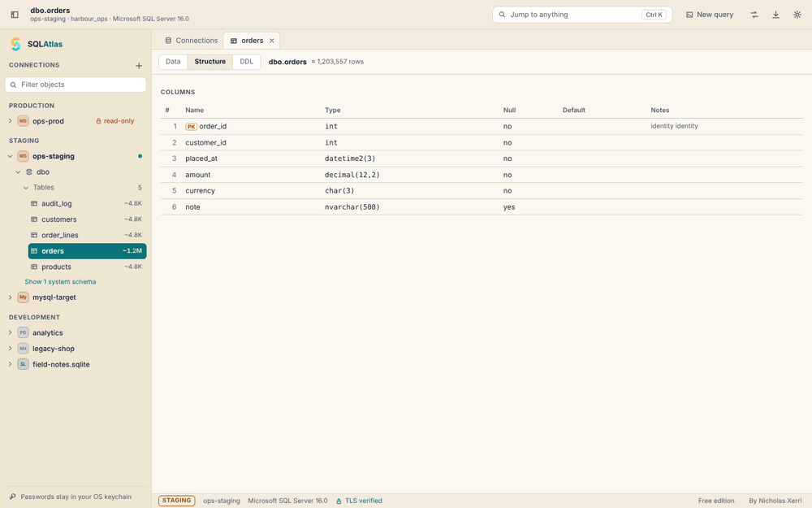Click the ops-prod MS server icon
This screenshot has width=812, height=508.
coord(23,121)
